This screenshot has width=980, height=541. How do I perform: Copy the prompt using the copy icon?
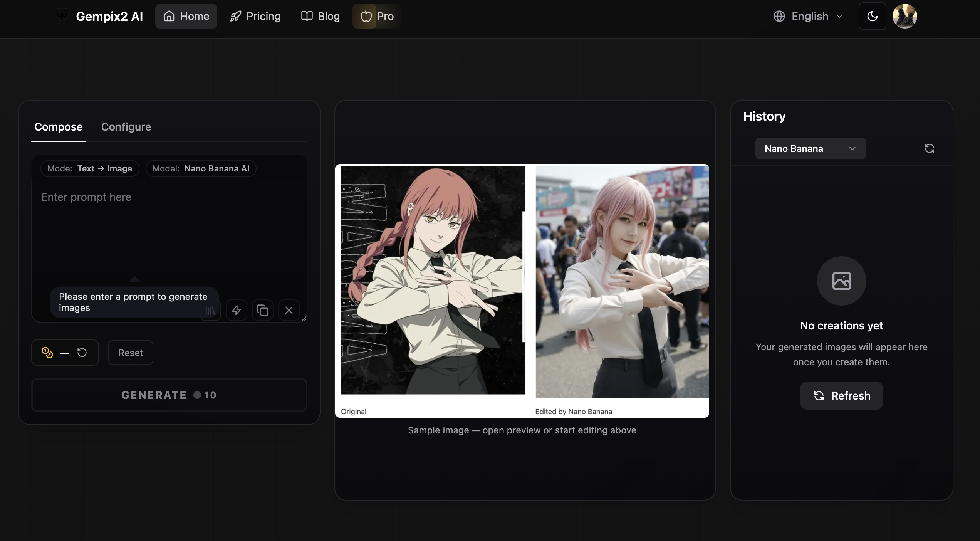[x=262, y=310]
